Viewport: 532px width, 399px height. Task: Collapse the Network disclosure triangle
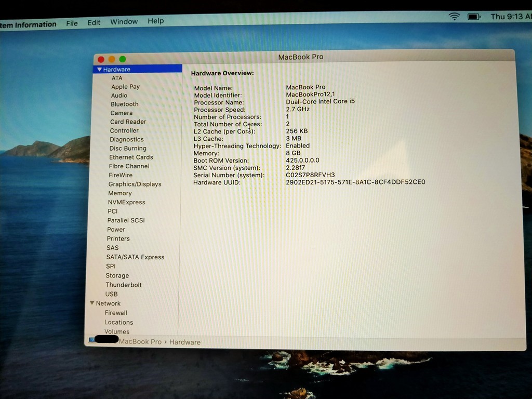[x=92, y=303]
